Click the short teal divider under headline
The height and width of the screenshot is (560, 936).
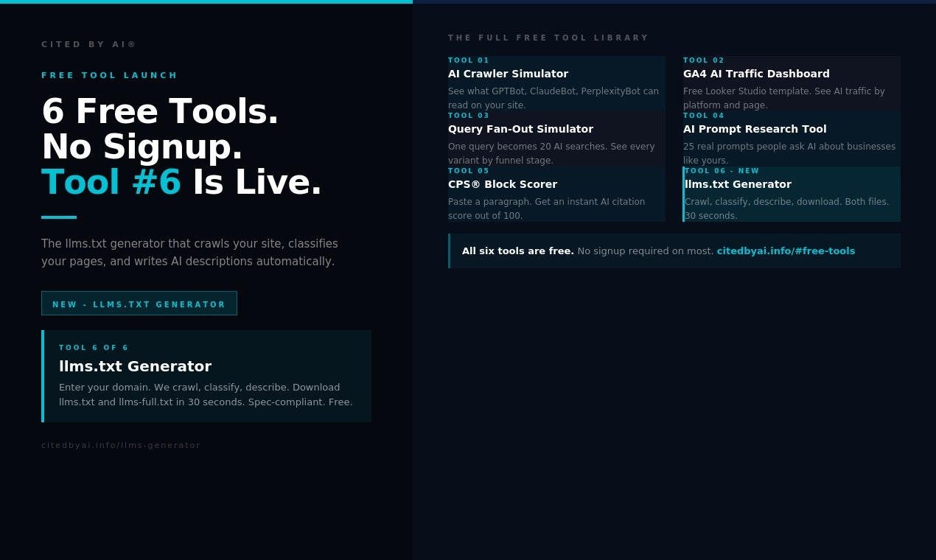click(x=59, y=217)
